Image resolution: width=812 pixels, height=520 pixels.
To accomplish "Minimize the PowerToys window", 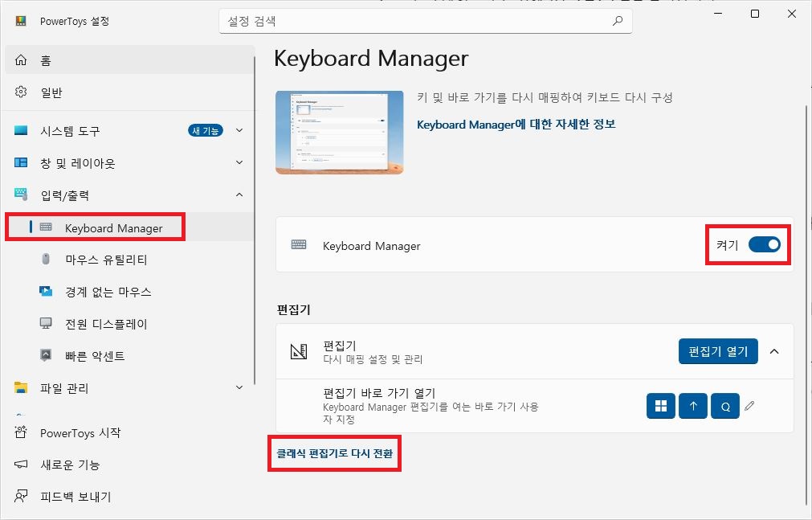I will [718, 14].
